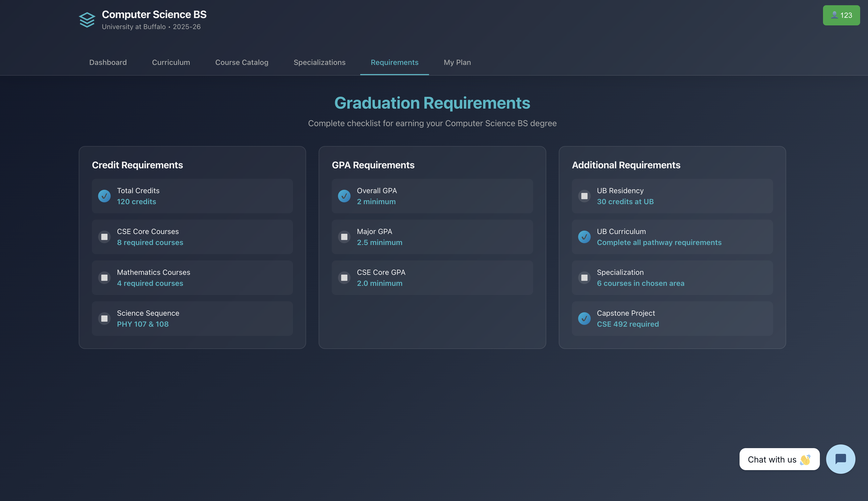The height and width of the screenshot is (501, 868).
Task: Uncheck the Total Credits checkmark
Action: pyautogui.click(x=104, y=196)
